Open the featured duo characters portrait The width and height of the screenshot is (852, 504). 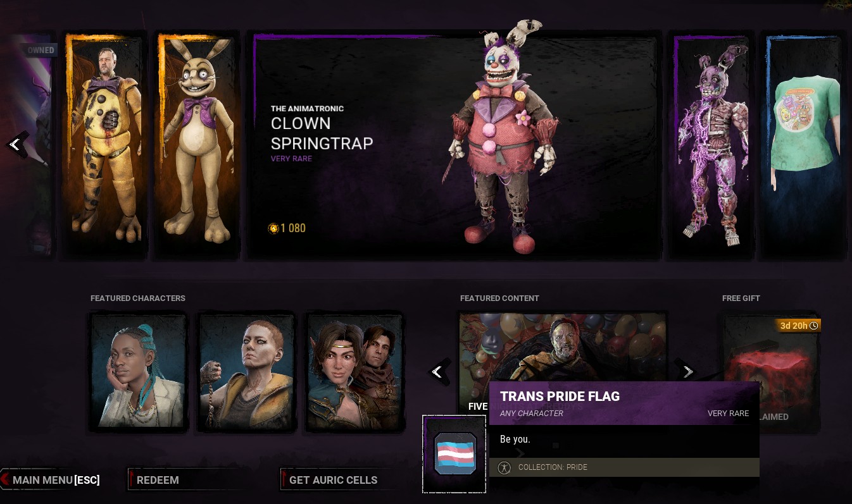pos(355,371)
